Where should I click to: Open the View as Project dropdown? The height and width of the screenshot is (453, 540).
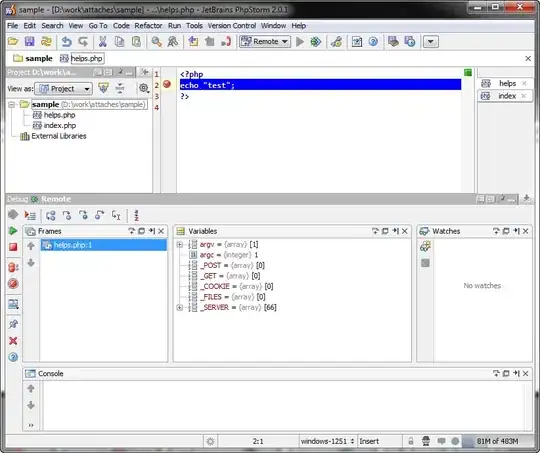point(64,89)
